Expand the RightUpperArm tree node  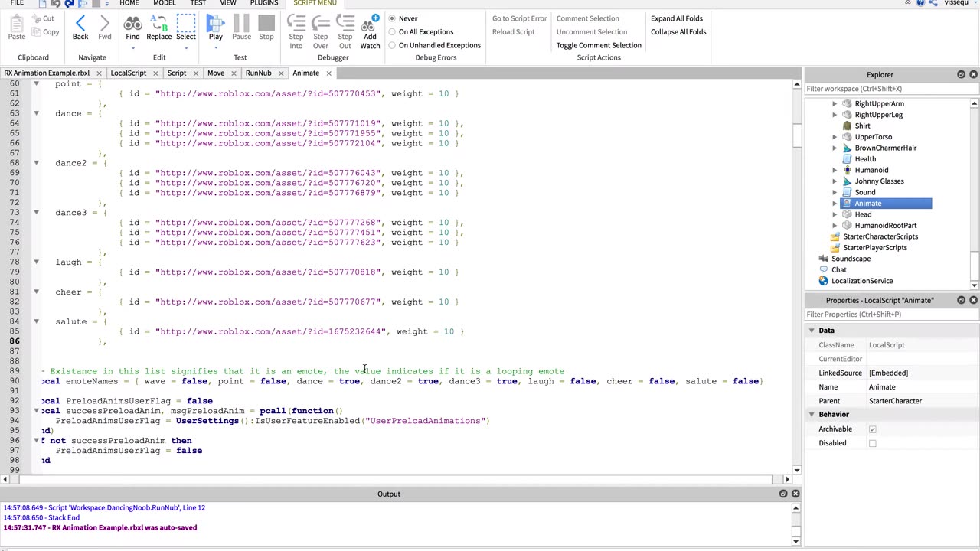point(835,103)
